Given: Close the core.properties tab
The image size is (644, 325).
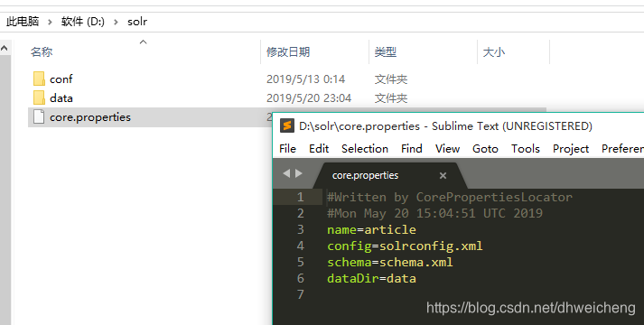Looking at the screenshot, I should tap(443, 176).
